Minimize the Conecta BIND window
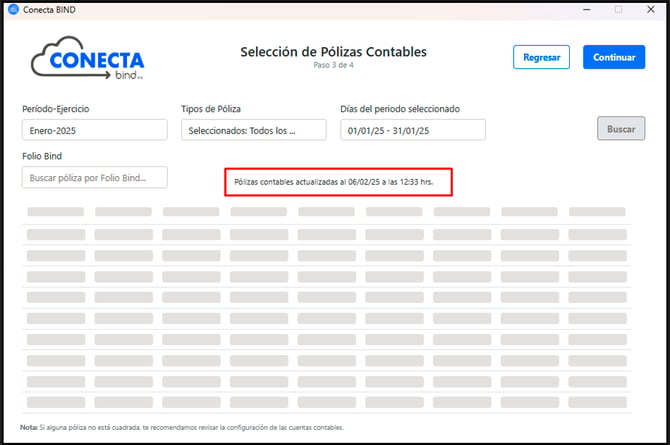The height and width of the screenshot is (445, 670). (587, 9)
